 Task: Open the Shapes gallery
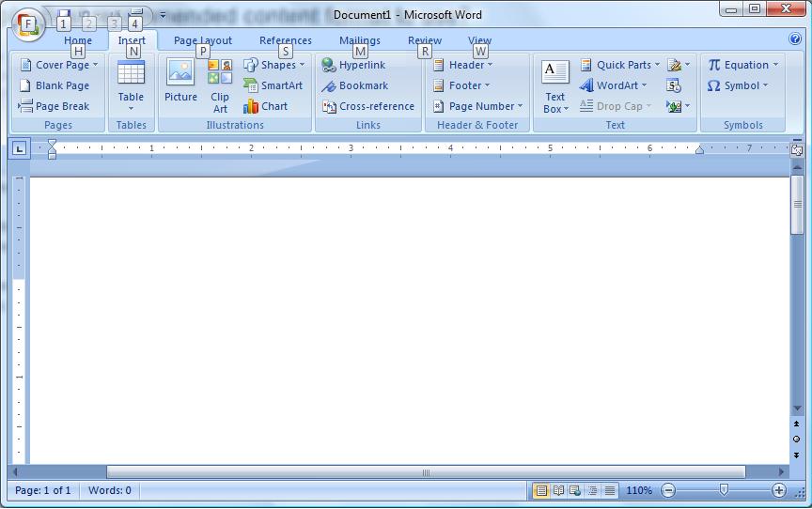click(273, 65)
